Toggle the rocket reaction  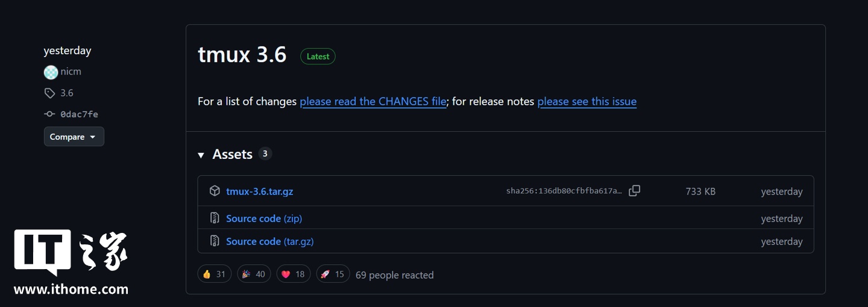pyautogui.click(x=332, y=274)
